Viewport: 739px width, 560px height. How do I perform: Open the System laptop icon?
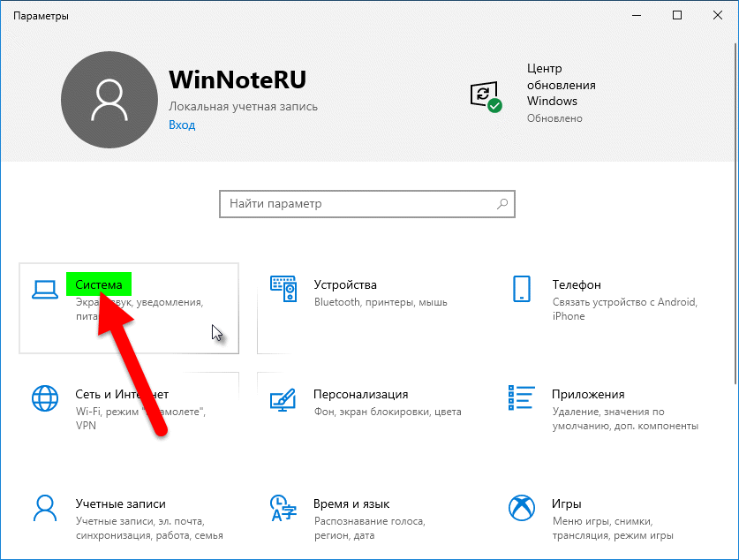(x=45, y=290)
